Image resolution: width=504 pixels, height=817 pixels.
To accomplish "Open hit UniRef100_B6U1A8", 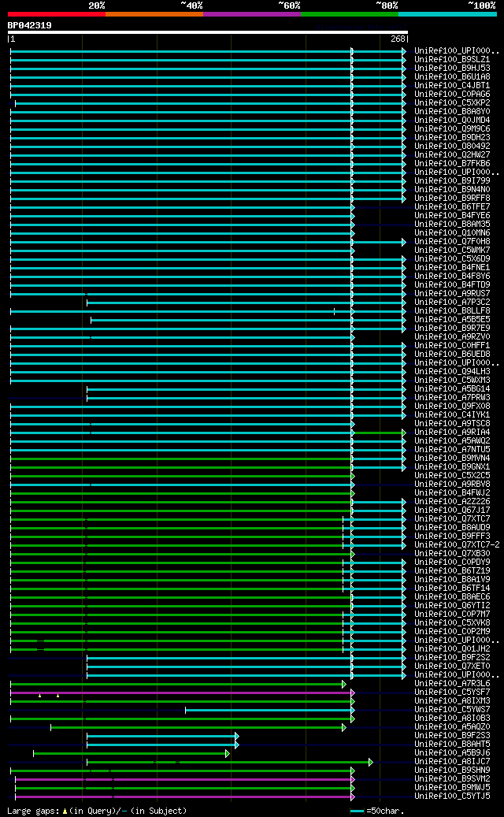I will (452, 76).
